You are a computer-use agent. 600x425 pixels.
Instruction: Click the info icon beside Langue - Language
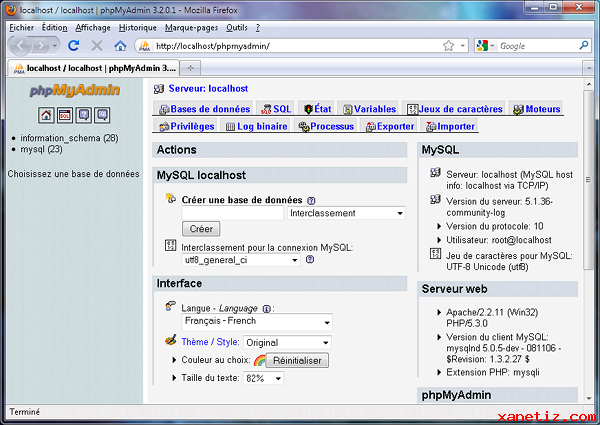point(267,309)
